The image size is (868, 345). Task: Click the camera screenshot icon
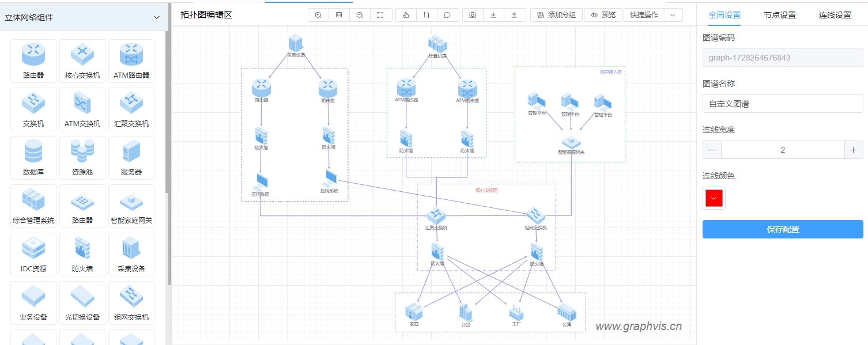point(473,15)
